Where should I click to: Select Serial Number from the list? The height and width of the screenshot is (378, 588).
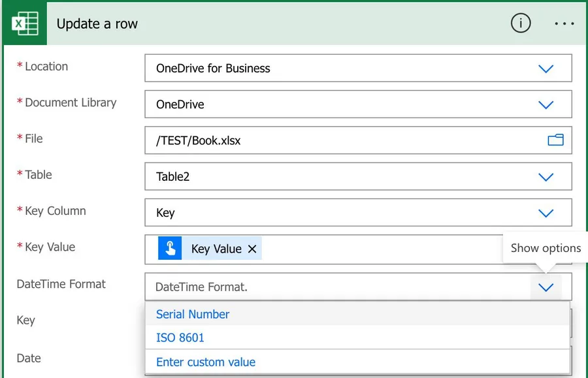(x=193, y=314)
